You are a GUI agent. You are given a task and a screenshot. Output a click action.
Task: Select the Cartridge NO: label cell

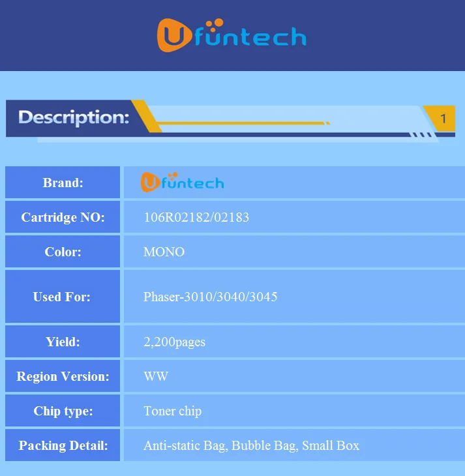click(x=63, y=217)
